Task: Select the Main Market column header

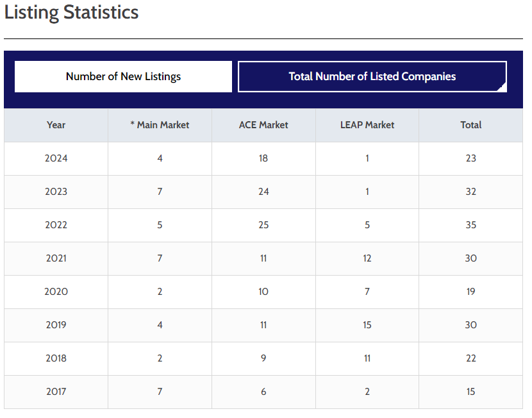Action: point(160,125)
